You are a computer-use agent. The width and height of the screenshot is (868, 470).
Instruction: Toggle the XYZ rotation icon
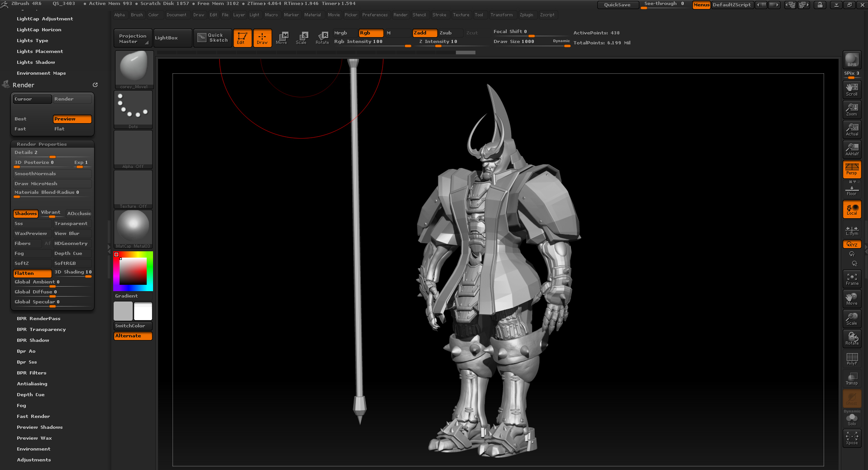click(x=852, y=245)
